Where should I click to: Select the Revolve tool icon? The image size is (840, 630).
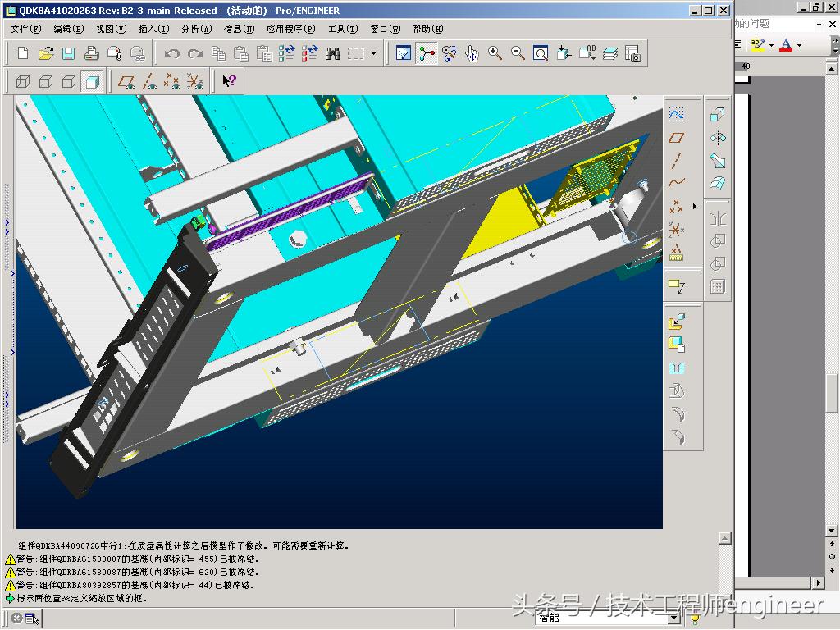[717, 138]
